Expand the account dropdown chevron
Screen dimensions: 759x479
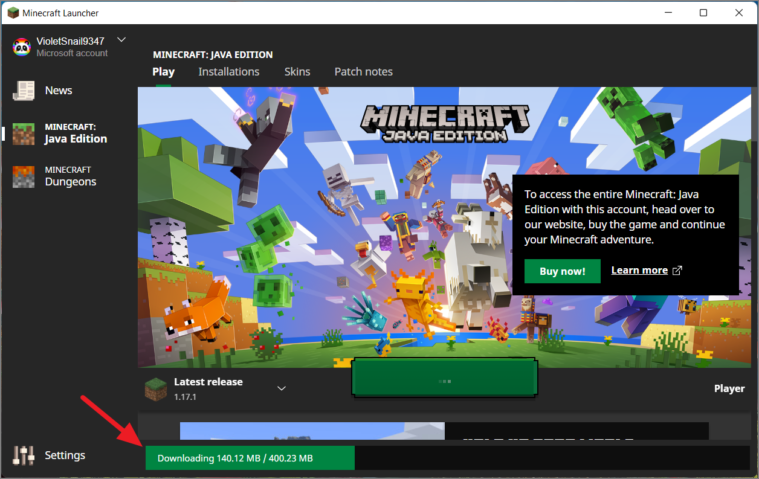click(121, 40)
